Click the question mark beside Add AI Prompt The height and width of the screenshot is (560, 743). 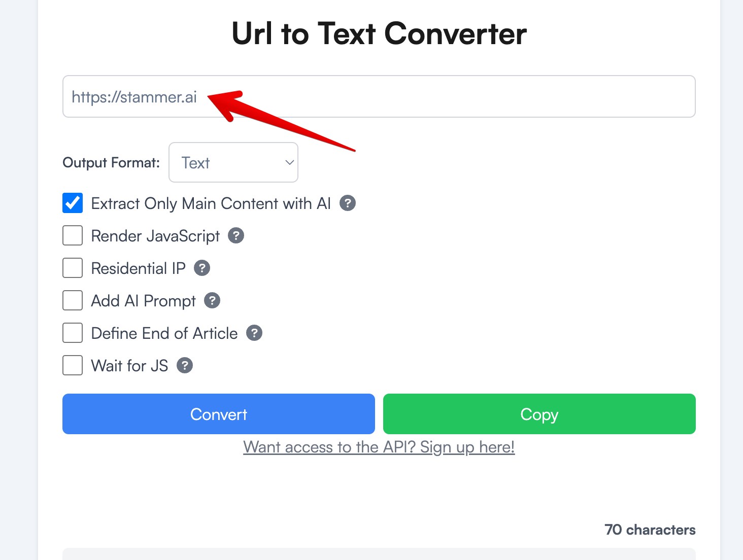[x=211, y=300]
